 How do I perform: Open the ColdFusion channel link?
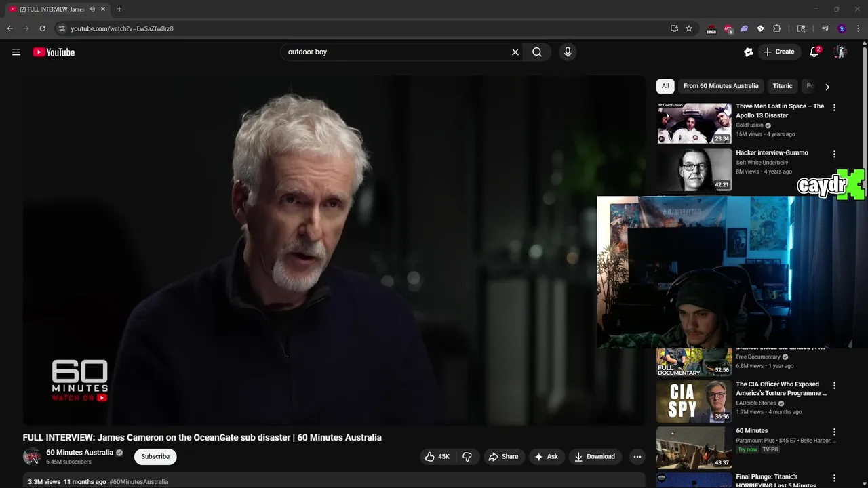coord(749,125)
